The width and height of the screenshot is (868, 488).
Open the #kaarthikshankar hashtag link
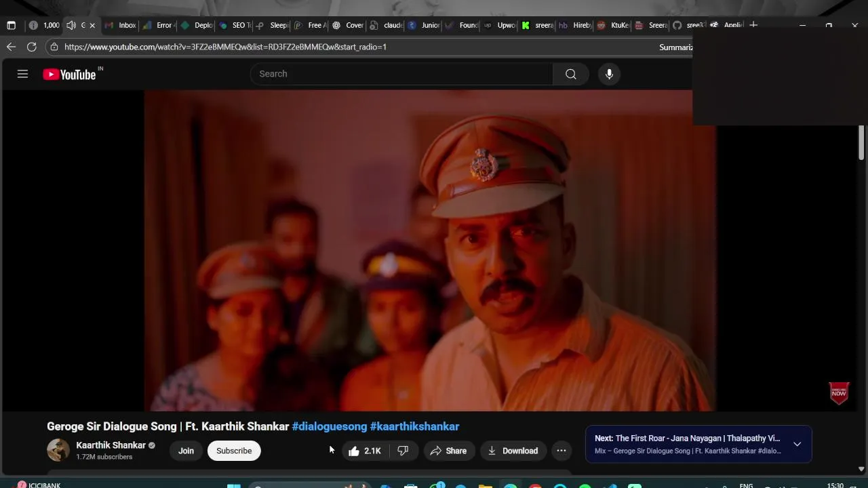pyautogui.click(x=414, y=426)
